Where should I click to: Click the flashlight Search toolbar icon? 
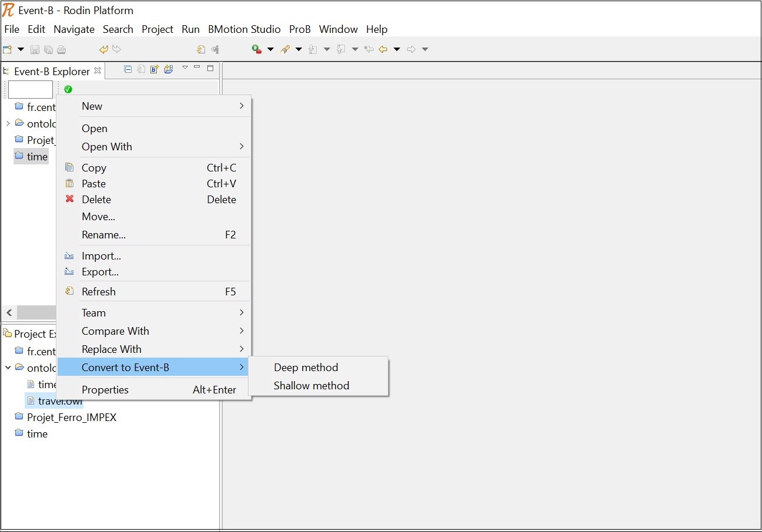click(x=285, y=49)
